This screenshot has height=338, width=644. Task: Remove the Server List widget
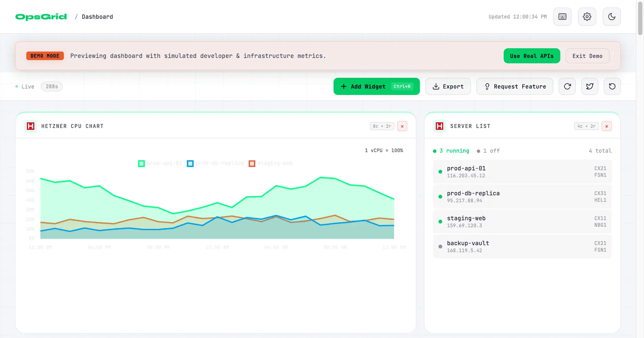pyautogui.click(x=607, y=126)
